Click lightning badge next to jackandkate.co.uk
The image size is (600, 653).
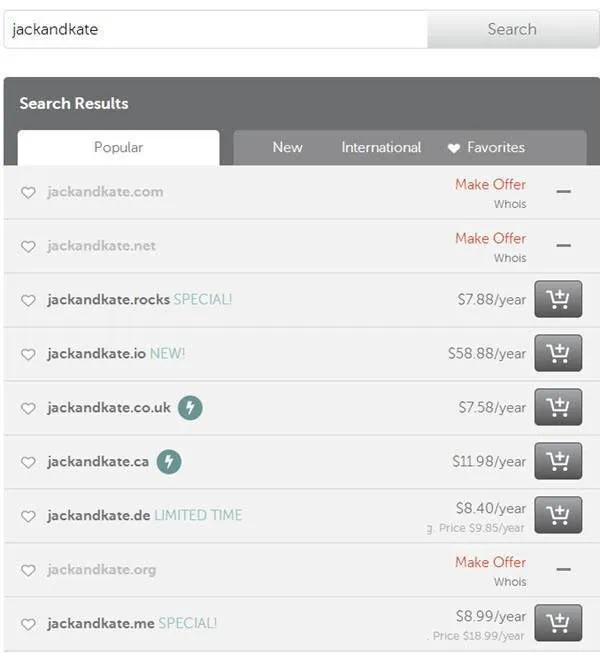(190, 408)
